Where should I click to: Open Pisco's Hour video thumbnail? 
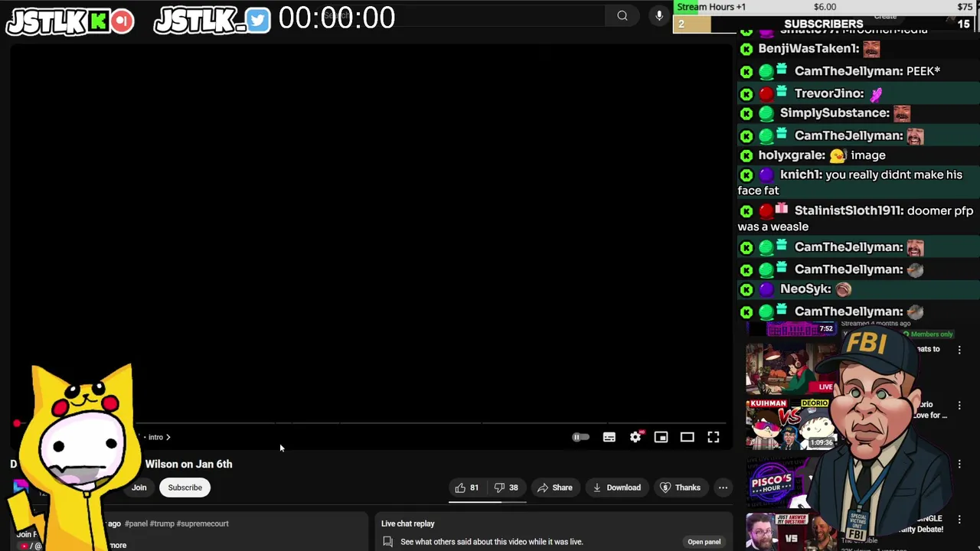[781, 481]
